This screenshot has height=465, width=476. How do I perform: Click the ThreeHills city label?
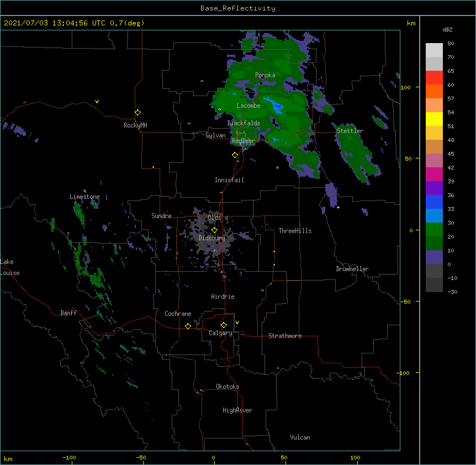[295, 231]
